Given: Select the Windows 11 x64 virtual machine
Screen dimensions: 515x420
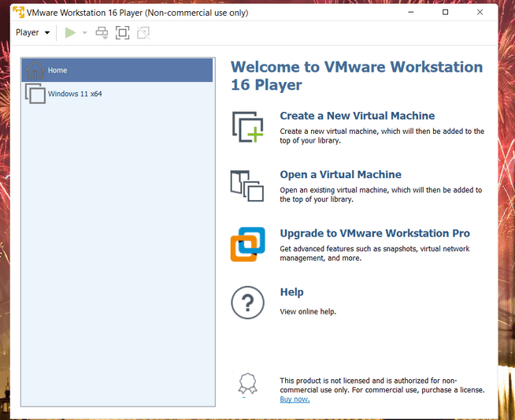Looking at the screenshot, I should pos(117,94).
